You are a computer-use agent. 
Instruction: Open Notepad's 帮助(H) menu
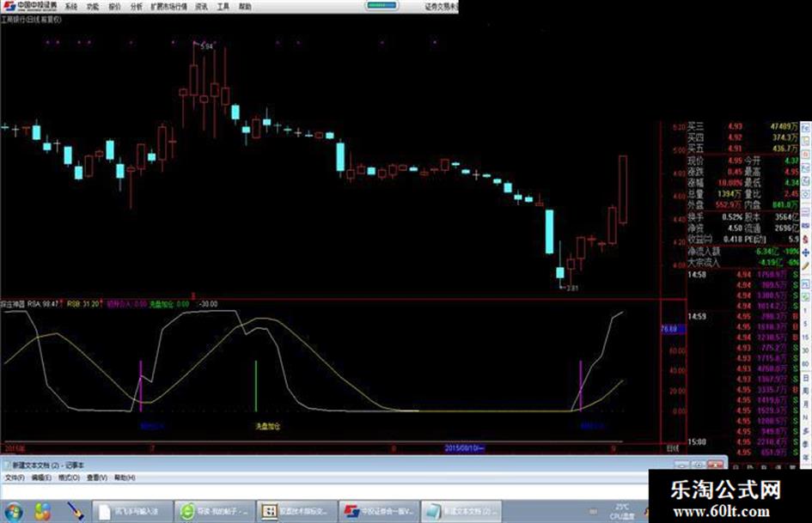pyautogui.click(x=125, y=478)
